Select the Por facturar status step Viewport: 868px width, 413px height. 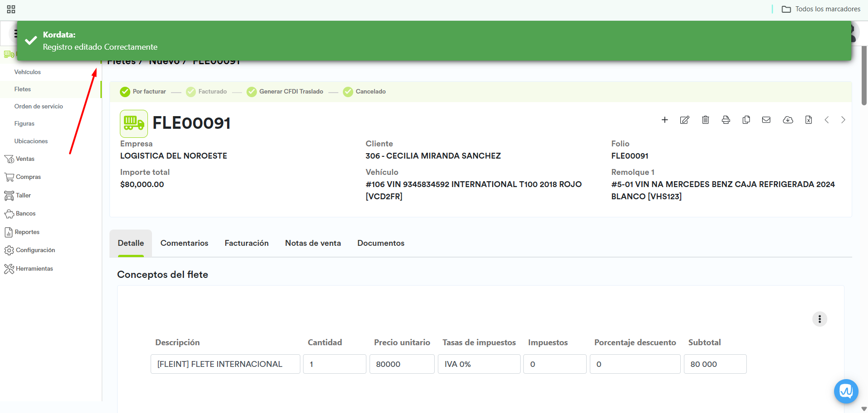(143, 92)
